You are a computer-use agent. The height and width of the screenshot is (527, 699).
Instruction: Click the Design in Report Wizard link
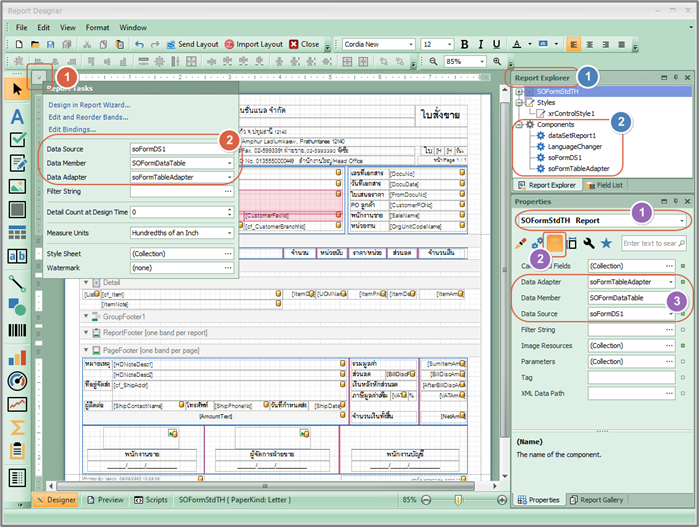click(x=89, y=104)
